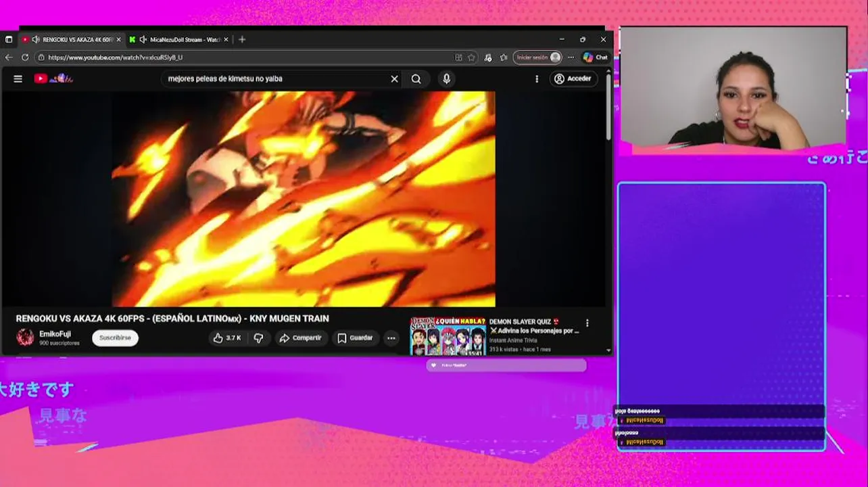Open DEMON SLAYER QUIZ video title
Screen dimensions: 868x487
[x=534, y=326]
